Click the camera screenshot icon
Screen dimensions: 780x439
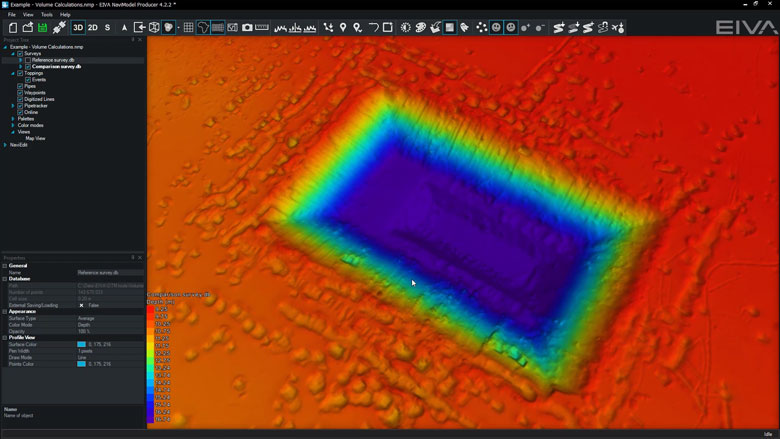247,28
